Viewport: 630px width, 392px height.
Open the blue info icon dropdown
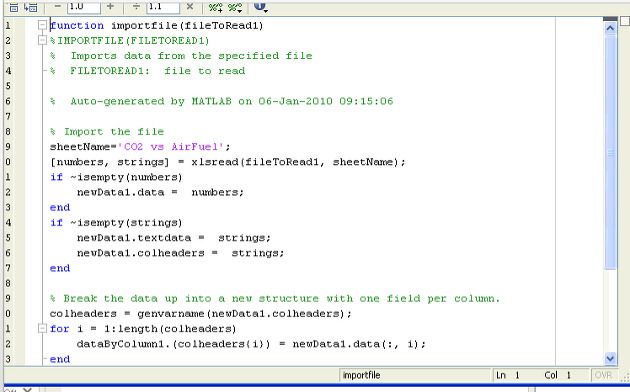coord(261,7)
